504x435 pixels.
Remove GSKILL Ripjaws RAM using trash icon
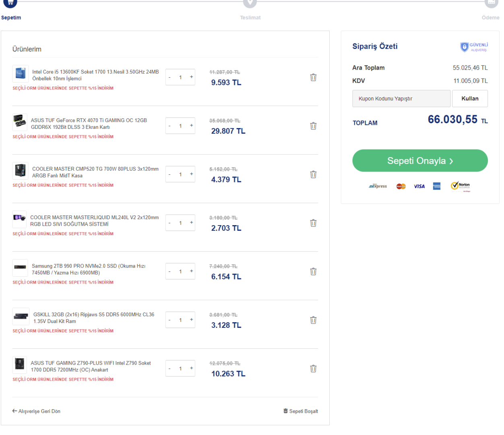pos(313,320)
